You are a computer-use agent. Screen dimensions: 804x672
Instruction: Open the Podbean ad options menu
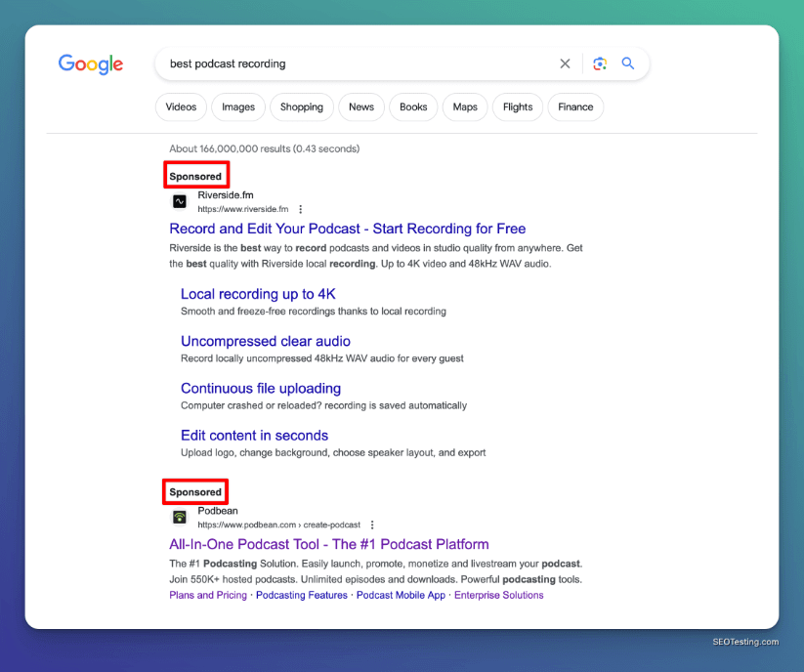point(372,525)
